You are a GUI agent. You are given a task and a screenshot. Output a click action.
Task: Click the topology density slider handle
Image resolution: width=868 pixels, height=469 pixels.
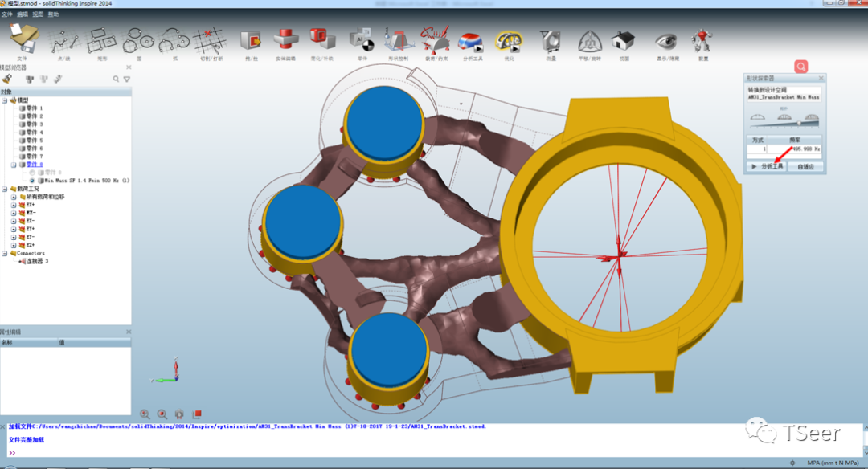click(799, 123)
